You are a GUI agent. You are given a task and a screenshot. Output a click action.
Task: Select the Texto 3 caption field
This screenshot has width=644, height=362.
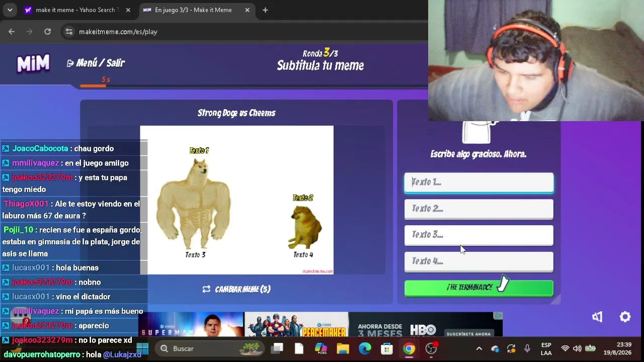click(x=479, y=235)
